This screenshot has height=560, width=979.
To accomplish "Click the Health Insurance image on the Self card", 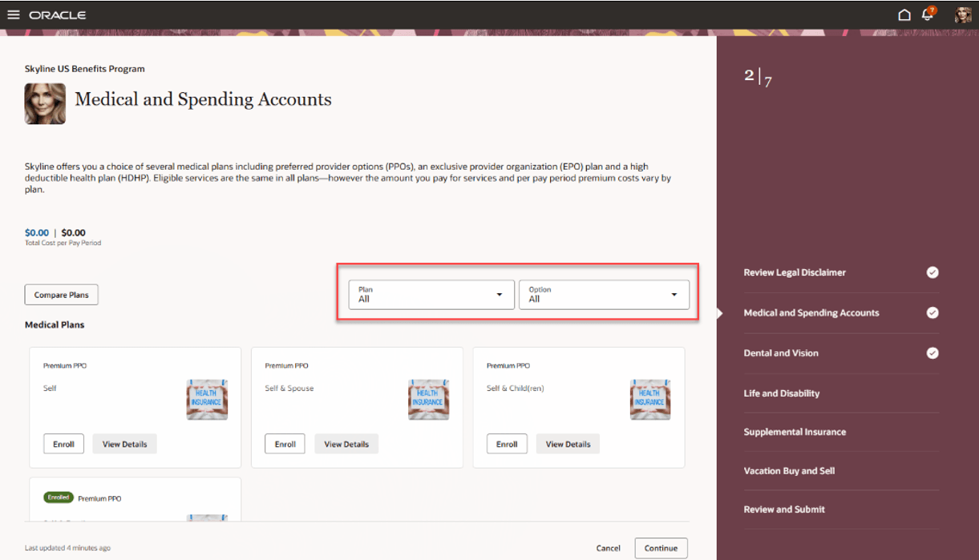I will 207,398.
